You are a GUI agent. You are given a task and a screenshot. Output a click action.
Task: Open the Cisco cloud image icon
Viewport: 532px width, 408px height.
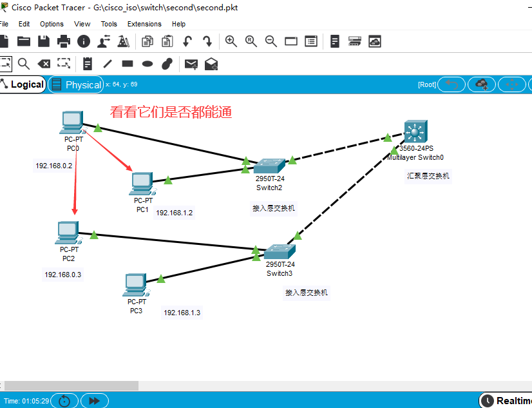click(375, 41)
